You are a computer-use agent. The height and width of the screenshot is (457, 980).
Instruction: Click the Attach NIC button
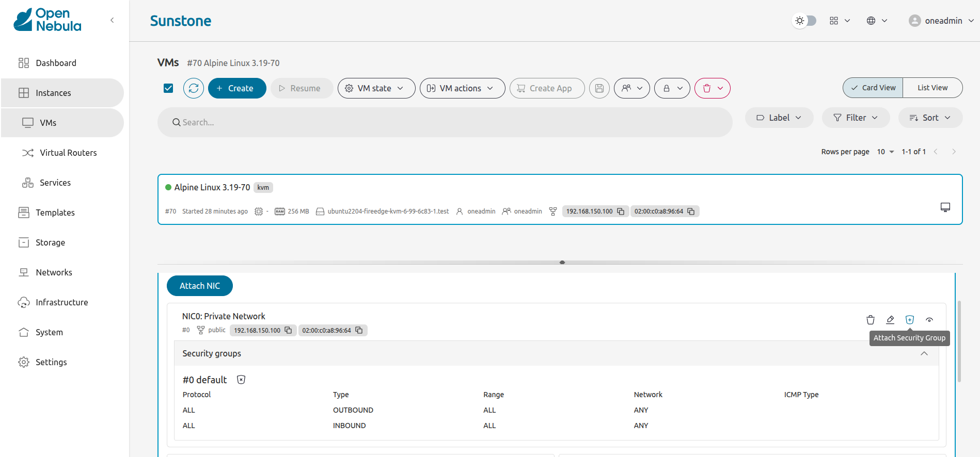[x=199, y=286]
